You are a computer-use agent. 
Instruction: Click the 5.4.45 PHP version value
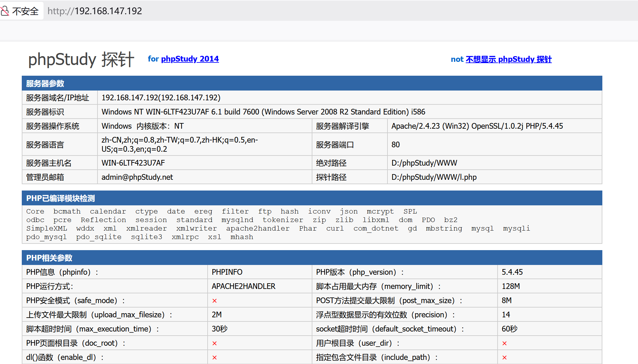click(x=512, y=272)
